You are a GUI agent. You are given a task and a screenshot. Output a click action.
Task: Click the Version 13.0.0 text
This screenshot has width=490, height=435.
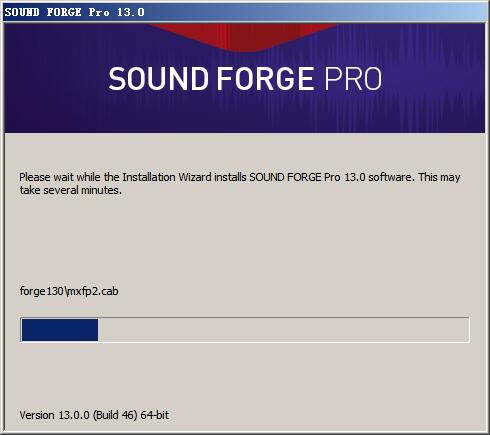54,415
